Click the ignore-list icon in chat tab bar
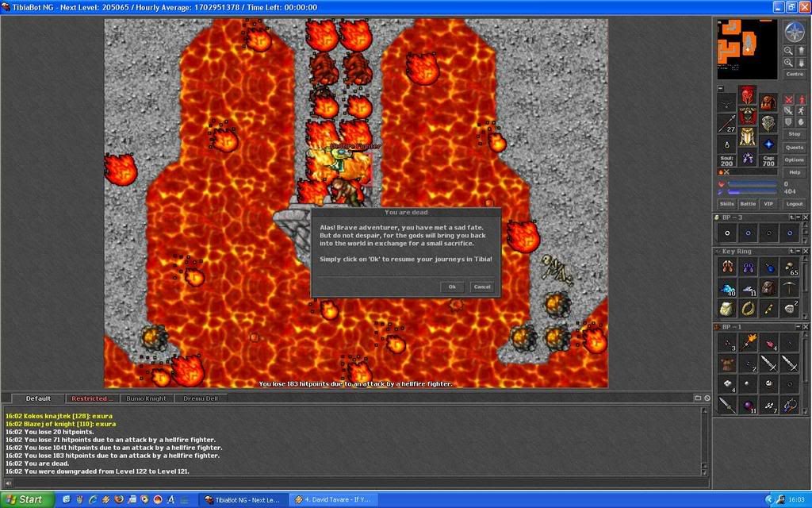 pyautogui.click(x=707, y=398)
